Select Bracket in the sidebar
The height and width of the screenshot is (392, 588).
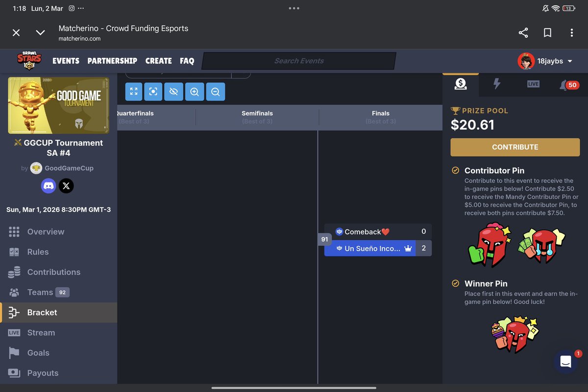point(58,312)
